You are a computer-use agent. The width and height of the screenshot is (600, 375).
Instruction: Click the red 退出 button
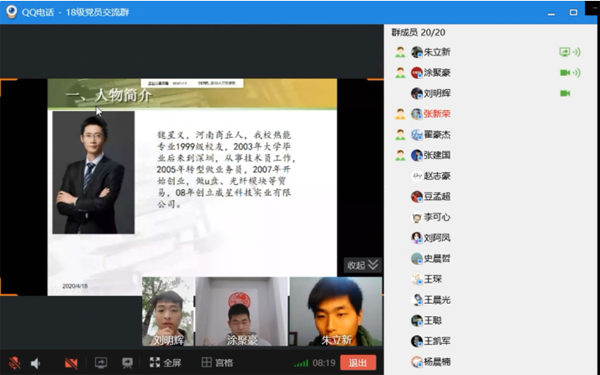click(x=358, y=363)
